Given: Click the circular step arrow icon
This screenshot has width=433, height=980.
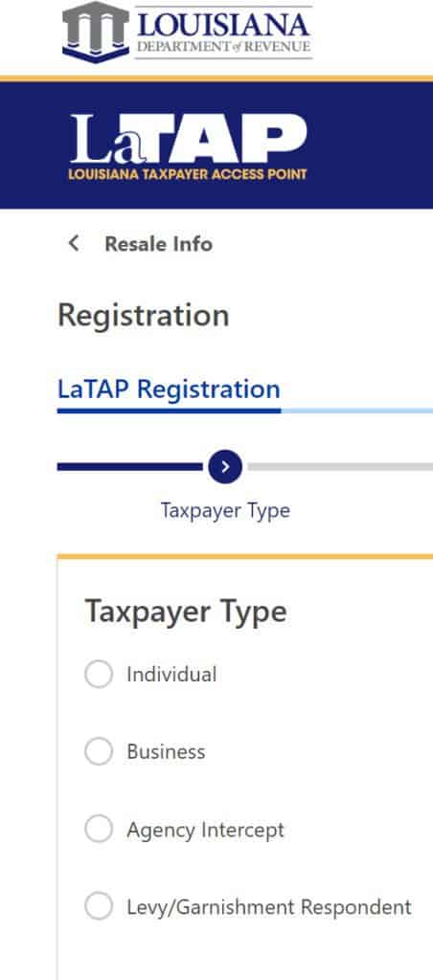Looking at the screenshot, I should (225, 466).
